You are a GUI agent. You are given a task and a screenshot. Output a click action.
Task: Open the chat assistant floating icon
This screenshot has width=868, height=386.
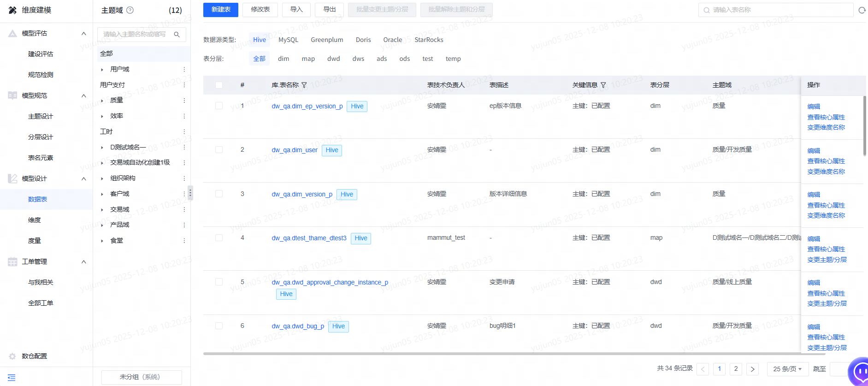[859, 372]
